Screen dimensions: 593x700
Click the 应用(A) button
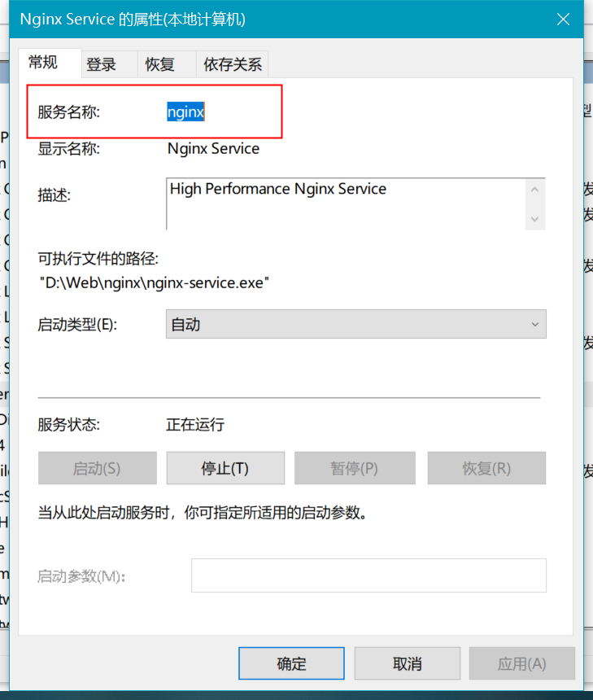(x=522, y=663)
